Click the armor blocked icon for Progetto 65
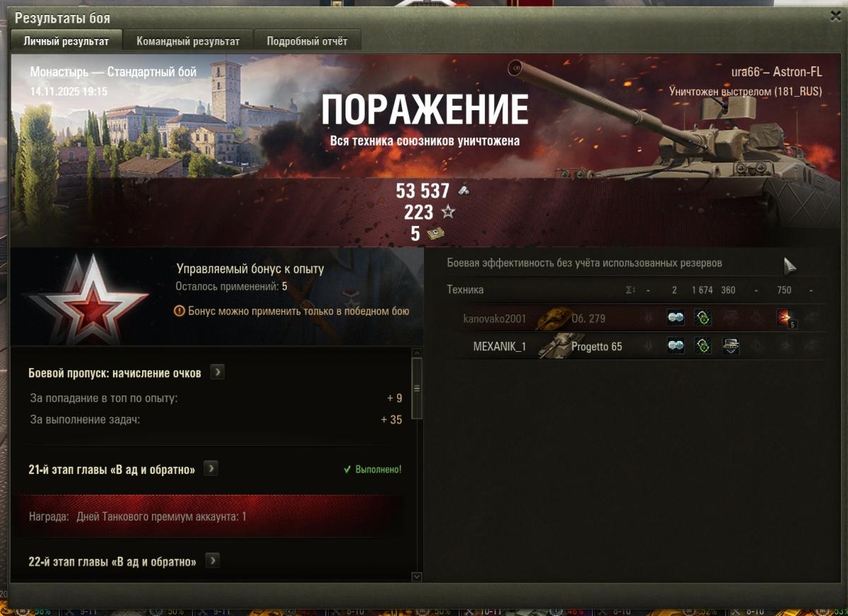 tap(730, 346)
